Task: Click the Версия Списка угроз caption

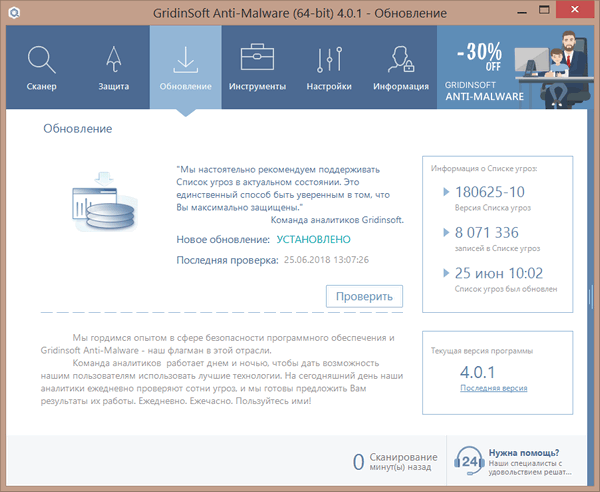Action: coord(492,208)
